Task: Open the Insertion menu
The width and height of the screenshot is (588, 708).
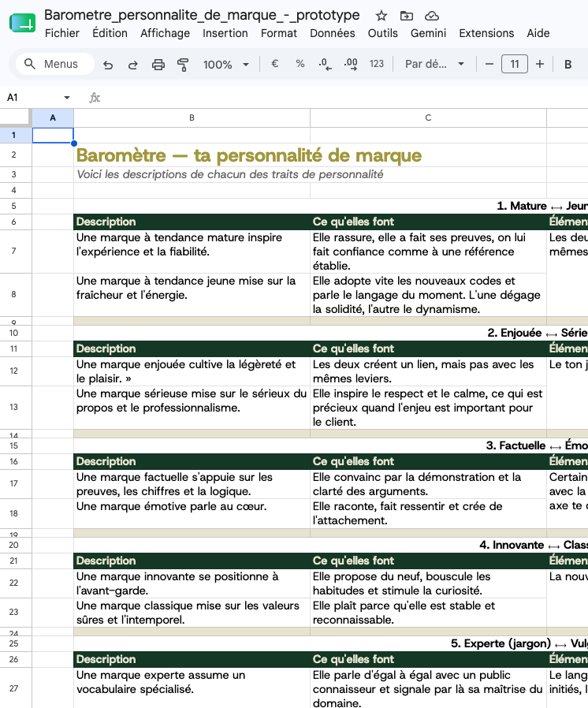Action: tap(225, 33)
